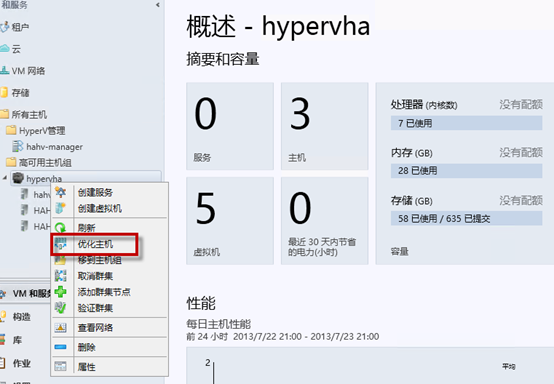Click the green plus 添加群集节点 icon
Screen dimensions: 554x384
pos(60,292)
